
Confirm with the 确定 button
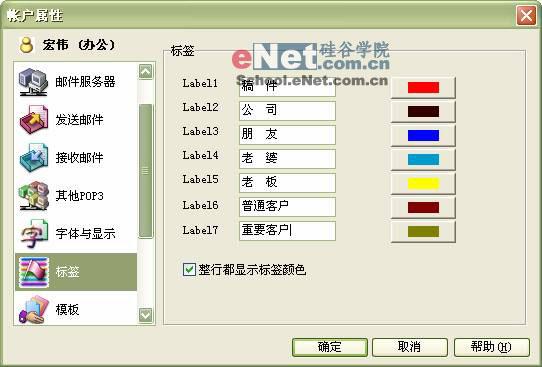coord(330,347)
